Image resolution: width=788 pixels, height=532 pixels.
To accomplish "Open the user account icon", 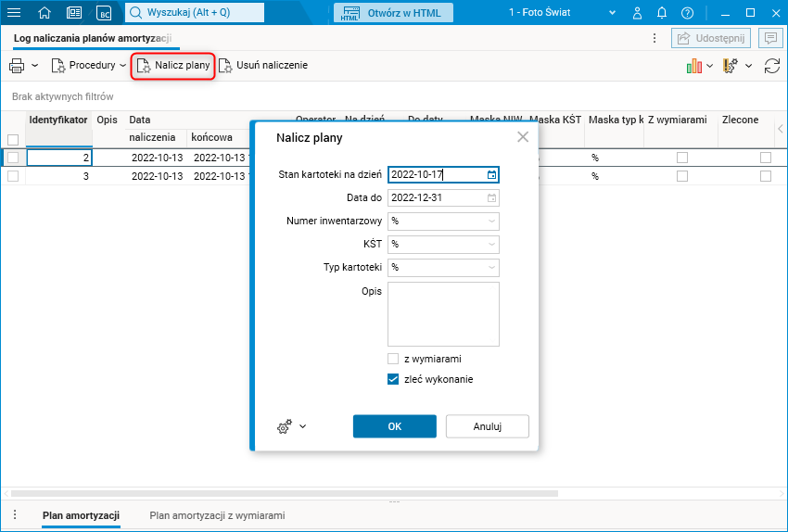I will [x=637, y=13].
